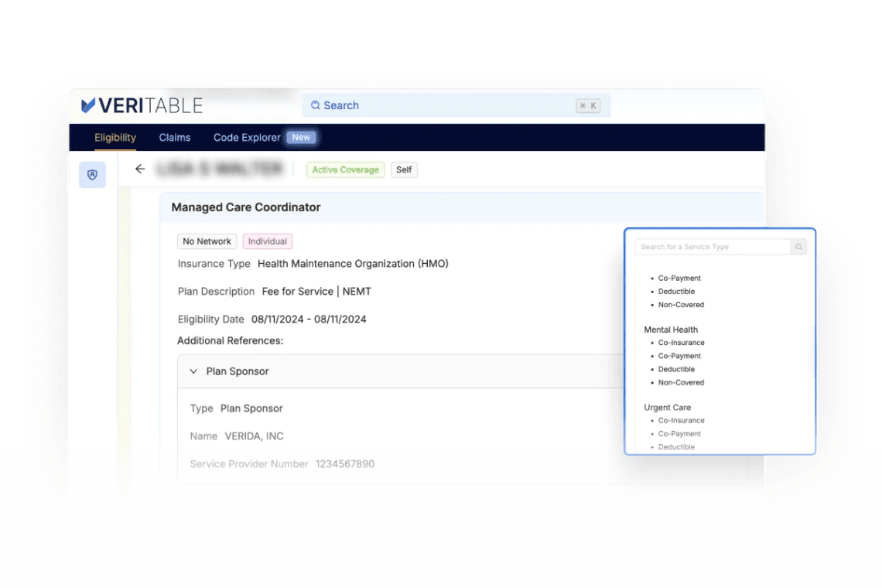The image size is (882, 588).
Task: Focus the Search for a Service Type field
Action: (x=713, y=247)
